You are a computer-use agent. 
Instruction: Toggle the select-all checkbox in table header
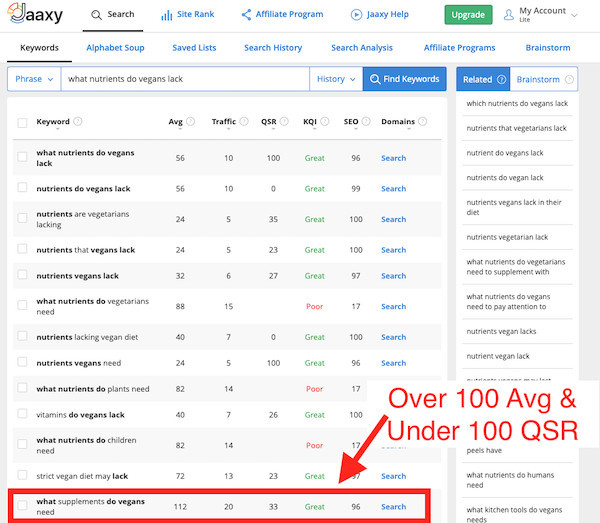(x=22, y=122)
